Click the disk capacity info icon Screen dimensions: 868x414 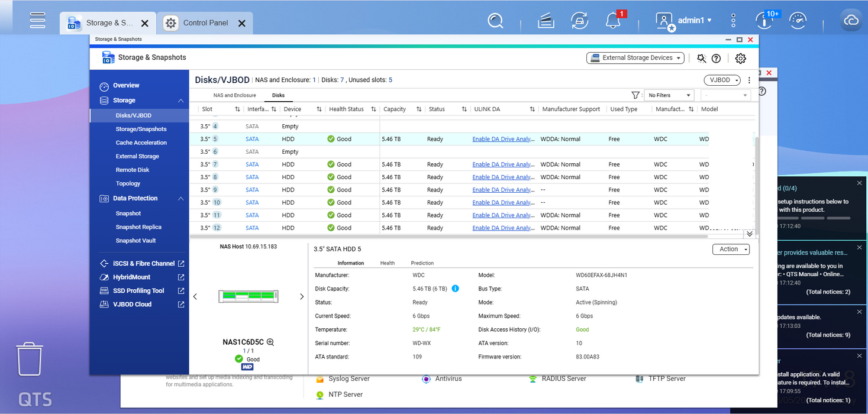[455, 289]
